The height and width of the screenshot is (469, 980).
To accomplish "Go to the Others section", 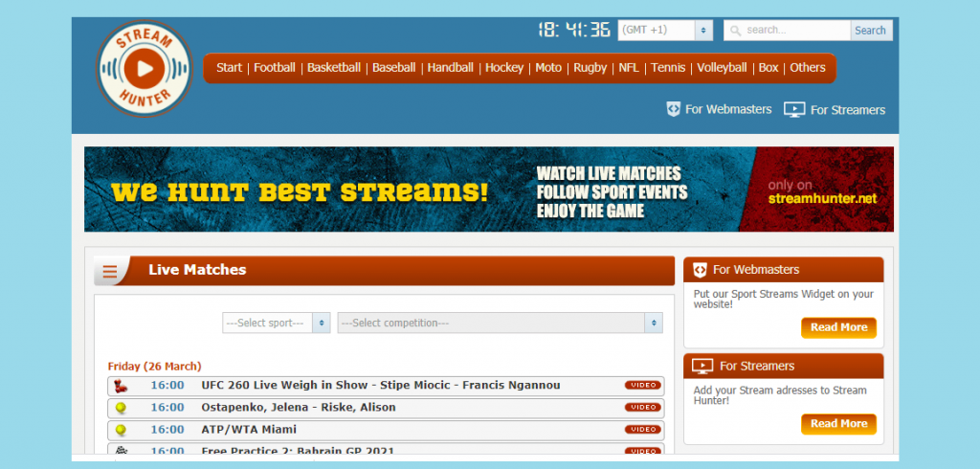I will pyautogui.click(x=808, y=68).
